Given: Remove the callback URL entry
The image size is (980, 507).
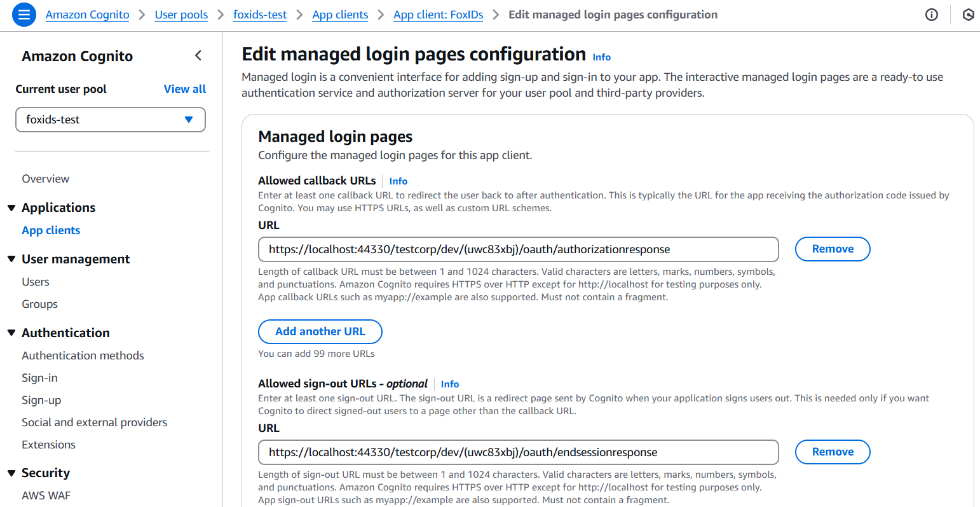Looking at the screenshot, I should pyautogui.click(x=833, y=249).
